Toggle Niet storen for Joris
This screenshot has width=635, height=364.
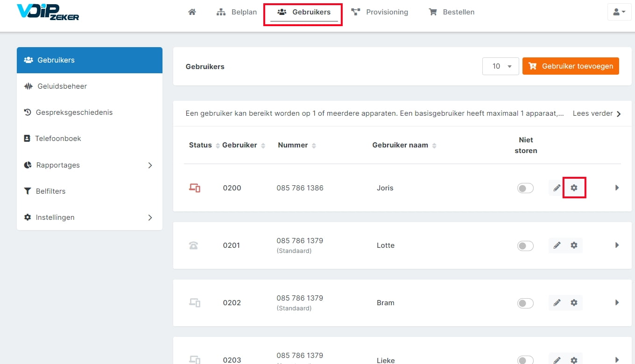[525, 188]
